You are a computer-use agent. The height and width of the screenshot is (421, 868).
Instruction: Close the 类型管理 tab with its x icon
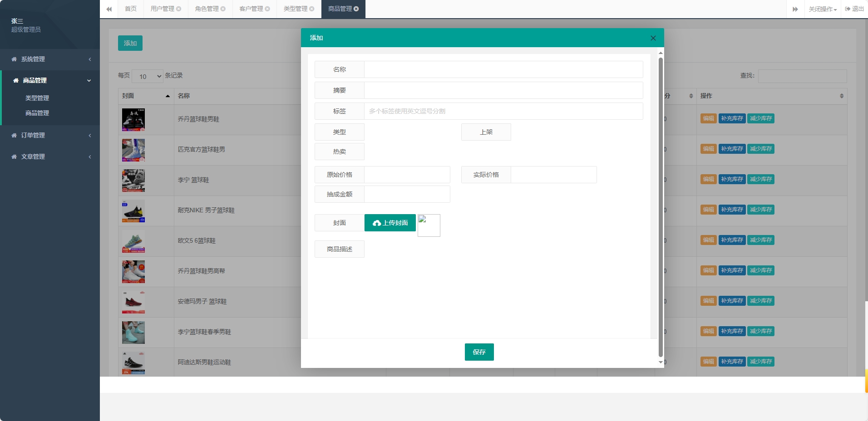coord(312,9)
